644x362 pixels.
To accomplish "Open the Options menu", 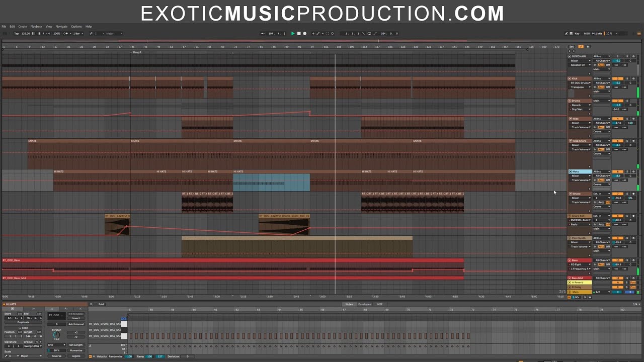I will click(76, 27).
